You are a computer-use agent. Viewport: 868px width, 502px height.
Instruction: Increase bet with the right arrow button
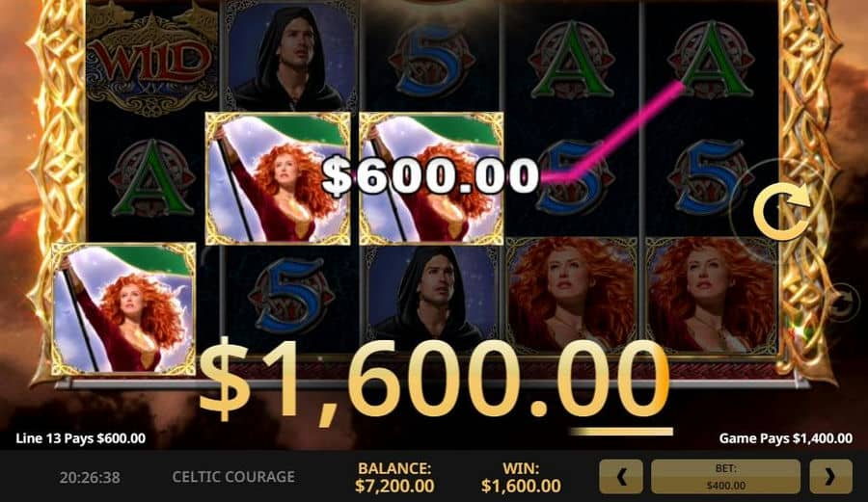click(x=830, y=476)
